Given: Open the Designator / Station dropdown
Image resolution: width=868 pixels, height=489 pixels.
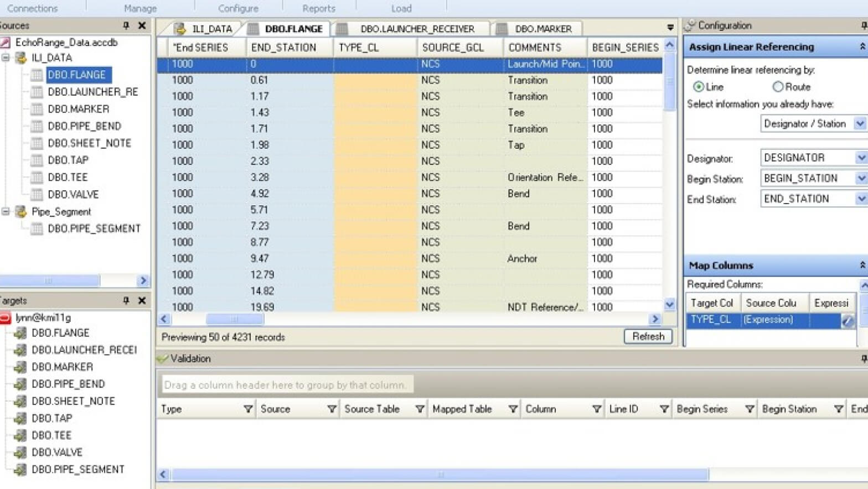Looking at the screenshot, I should click(860, 124).
